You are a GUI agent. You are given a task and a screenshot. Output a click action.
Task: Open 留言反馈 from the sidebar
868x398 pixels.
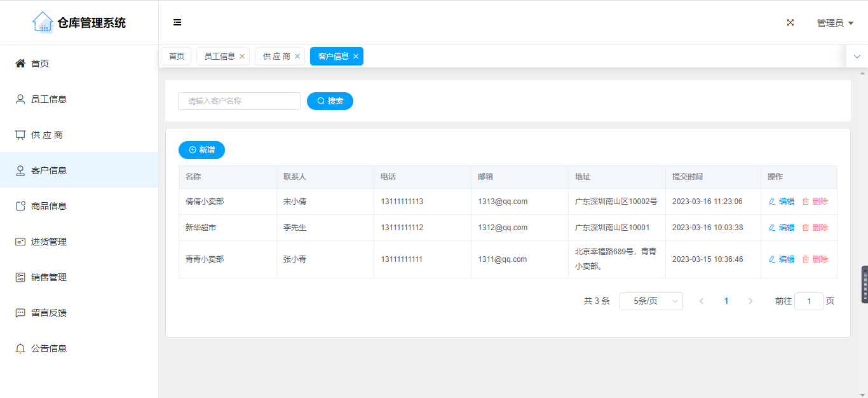(x=49, y=313)
